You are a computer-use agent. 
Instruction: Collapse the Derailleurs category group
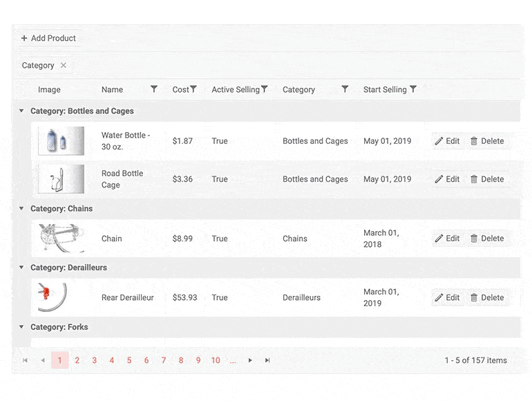[21, 268]
